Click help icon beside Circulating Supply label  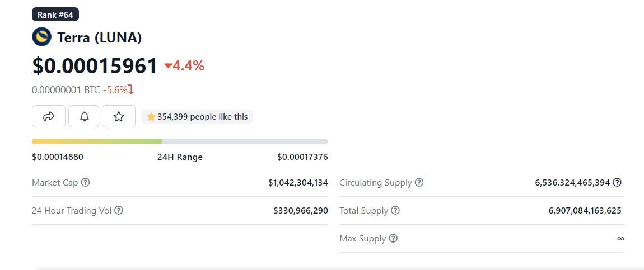(419, 183)
